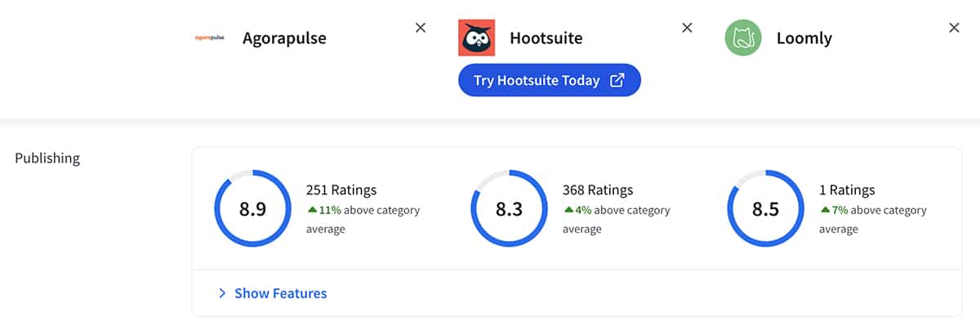Expand the Show Features chevron

(222, 293)
